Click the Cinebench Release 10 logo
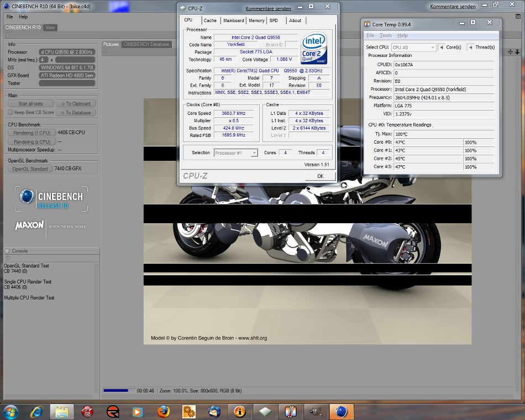The height and width of the screenshot is (420, 525). click(51, 199)
